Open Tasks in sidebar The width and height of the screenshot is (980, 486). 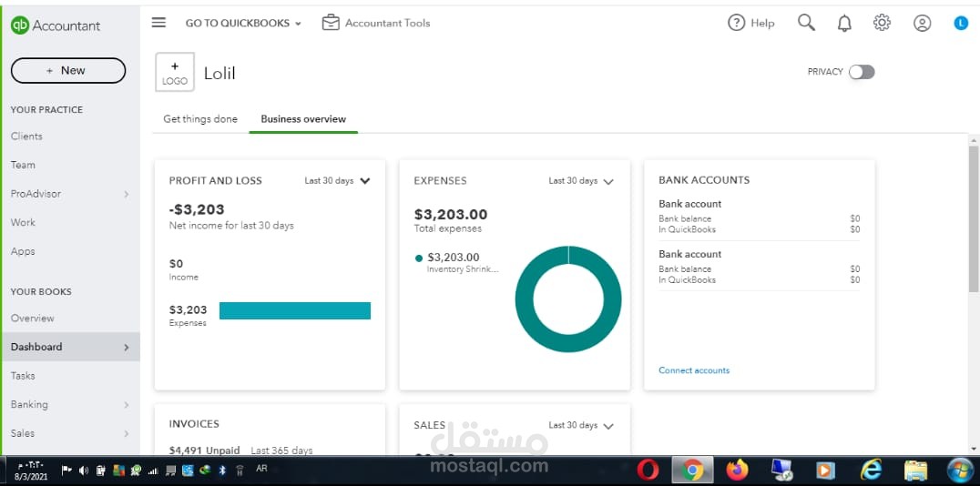pyautogui.click(x=23, y=376)
